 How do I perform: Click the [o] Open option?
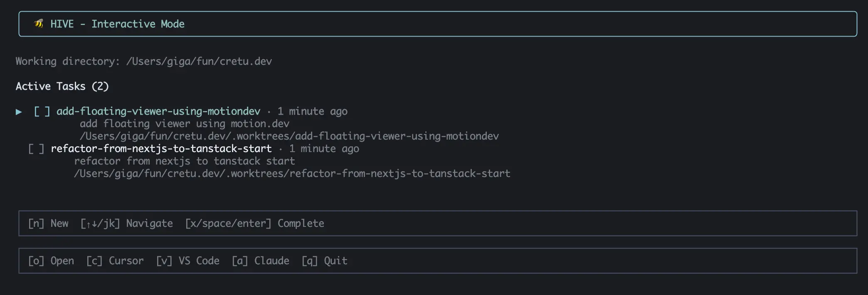[x=51, y=261]
